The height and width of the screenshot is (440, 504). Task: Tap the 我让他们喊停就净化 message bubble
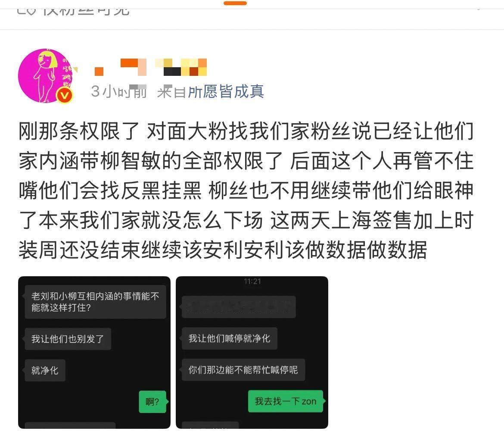click(230, 338)
